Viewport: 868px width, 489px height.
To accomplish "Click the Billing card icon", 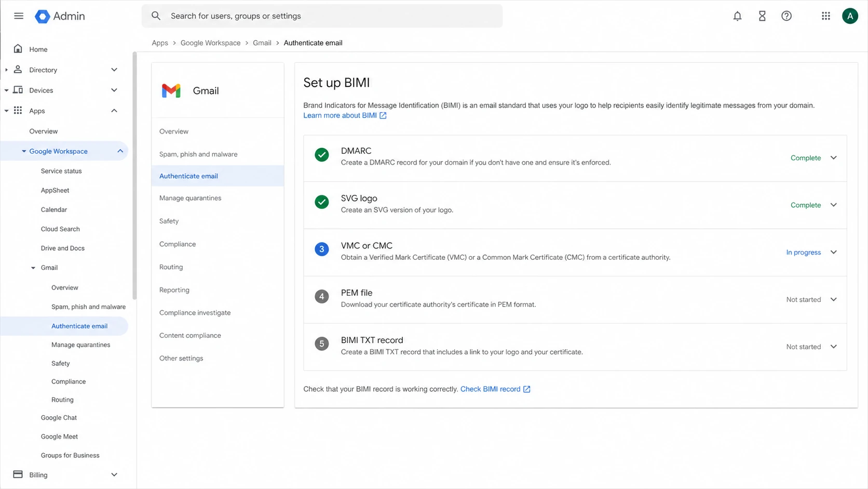I will (x=18, y=474).
